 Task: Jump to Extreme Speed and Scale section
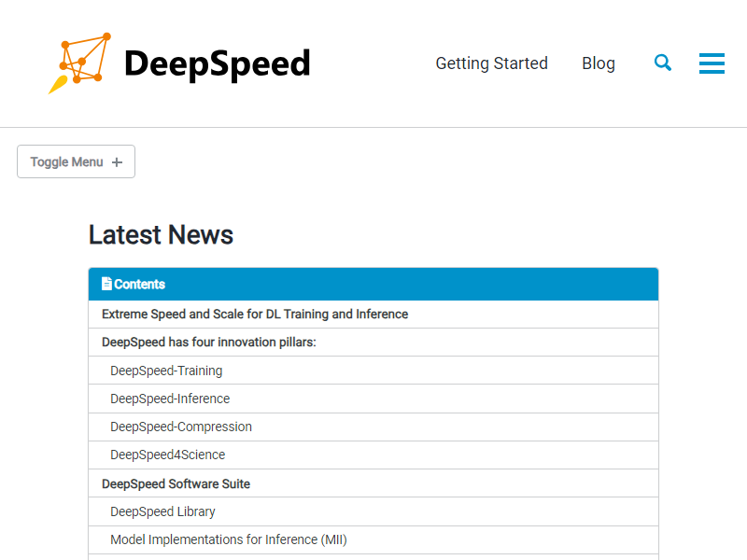373,315
